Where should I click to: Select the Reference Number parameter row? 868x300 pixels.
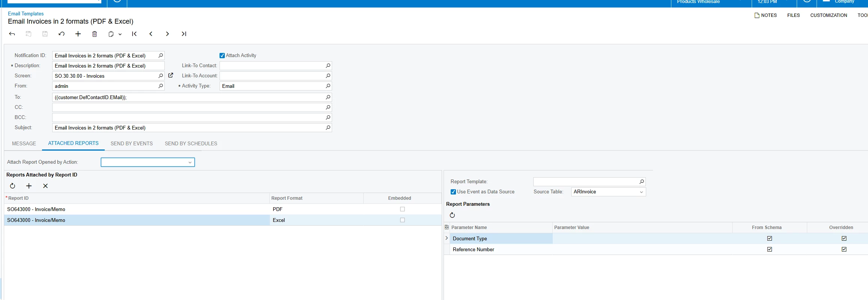point(656,249)
